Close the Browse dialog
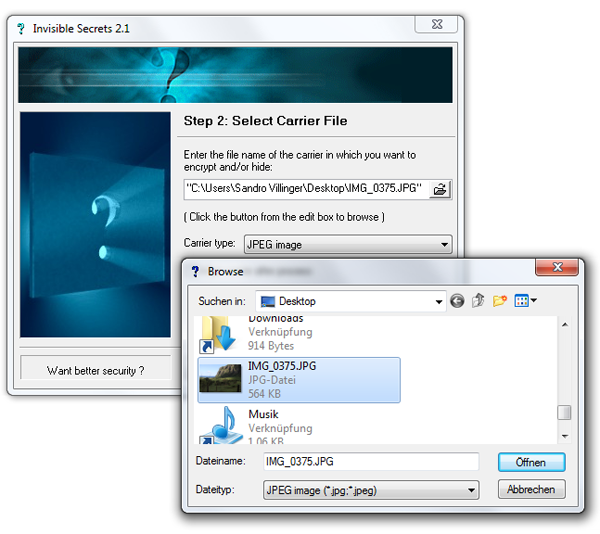The image size is (600, 534). click(x=557, y=267)
